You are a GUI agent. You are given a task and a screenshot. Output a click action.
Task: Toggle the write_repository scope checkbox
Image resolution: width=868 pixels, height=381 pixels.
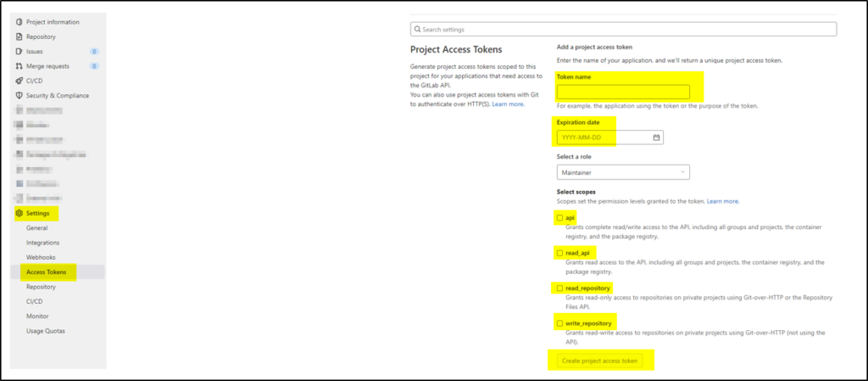[559, 323]
